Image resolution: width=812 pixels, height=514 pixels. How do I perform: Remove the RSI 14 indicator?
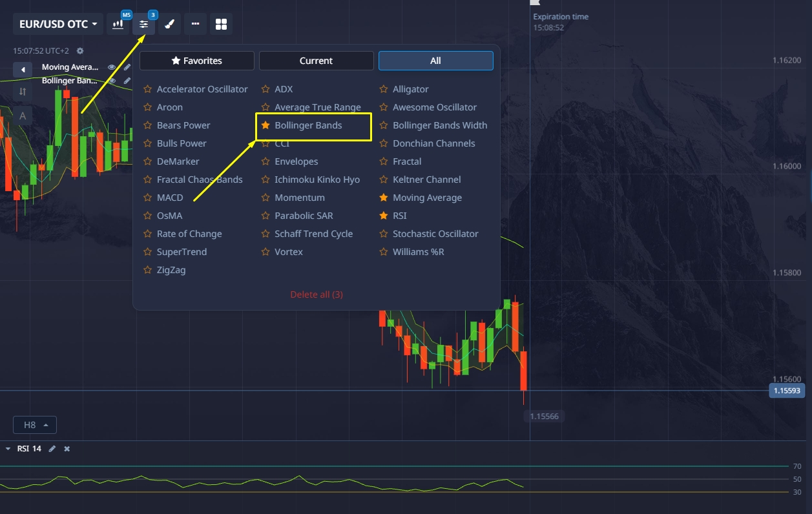pos(67,449)
